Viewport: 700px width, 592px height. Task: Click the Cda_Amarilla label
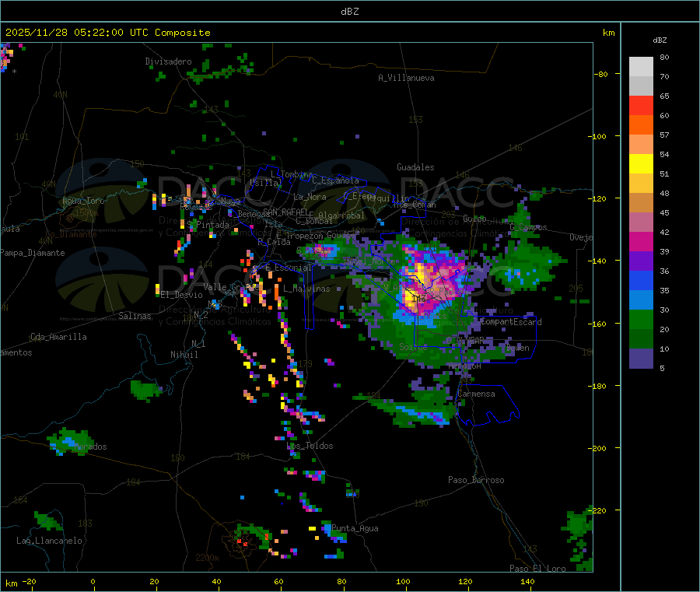coord(58,337)
